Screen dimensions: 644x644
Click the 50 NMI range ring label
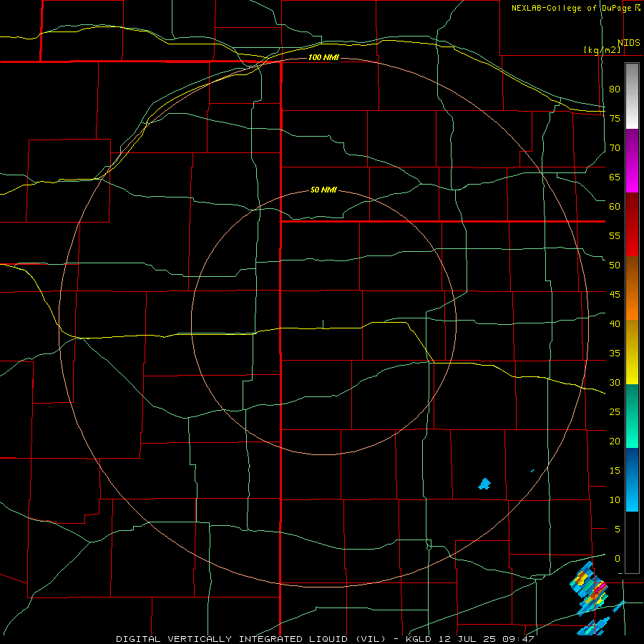pyautogui.click(x=323, y=190)
